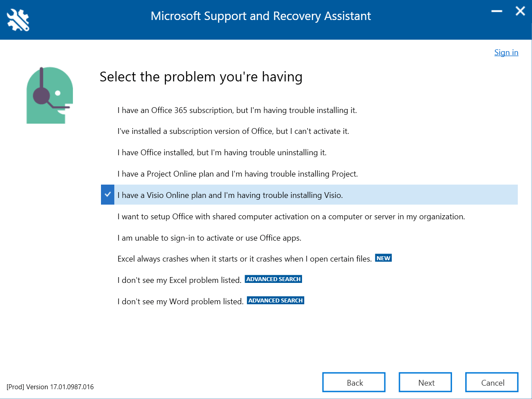The height and width of the screenshot is (399, 532).
Task: Click the NEW badge next to the Excel crash option
Action: pos(383,258)
